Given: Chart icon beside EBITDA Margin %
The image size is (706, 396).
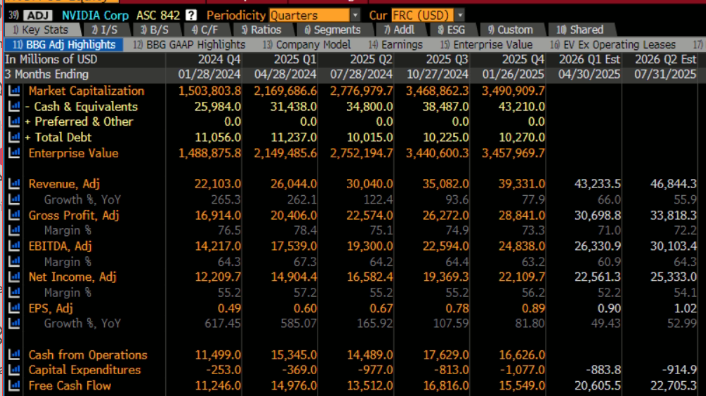Looking at the screenshot, I should point(14,261).
